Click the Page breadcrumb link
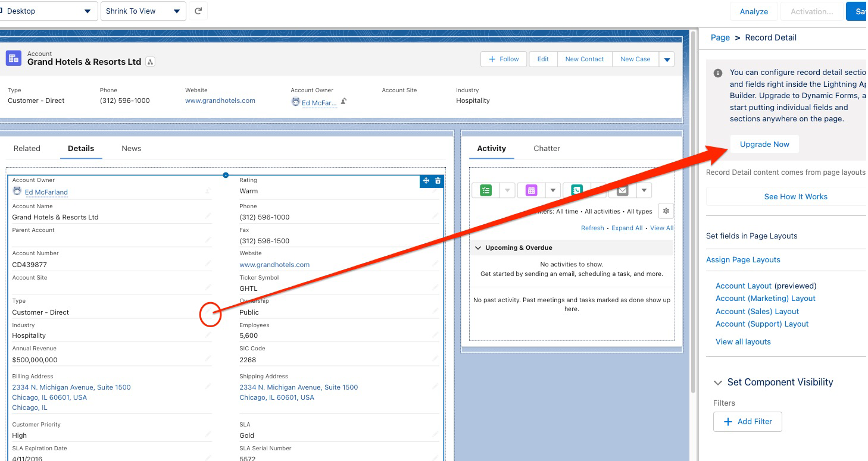This screenshot has height=461, width=868. pyautogui.click(x=720, y=37)
